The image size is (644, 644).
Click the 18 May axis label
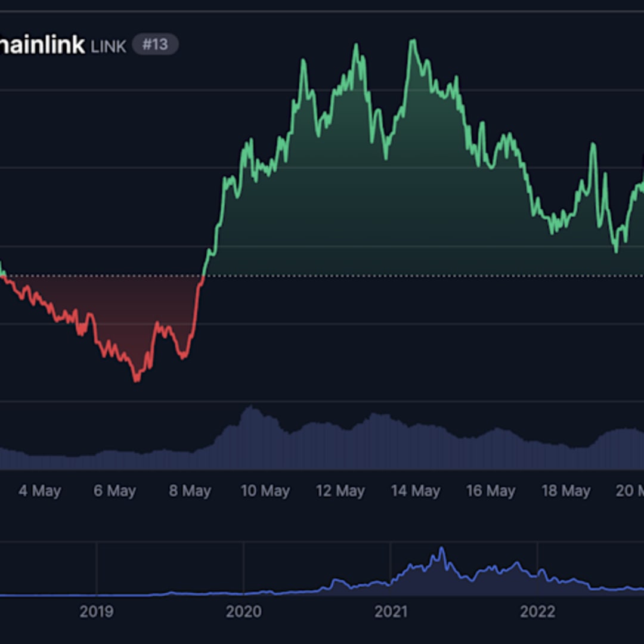566,491
